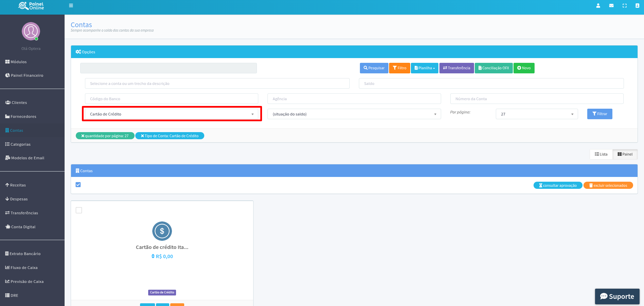Open the per-page dropdown showing 27

(x=537, y=114)
